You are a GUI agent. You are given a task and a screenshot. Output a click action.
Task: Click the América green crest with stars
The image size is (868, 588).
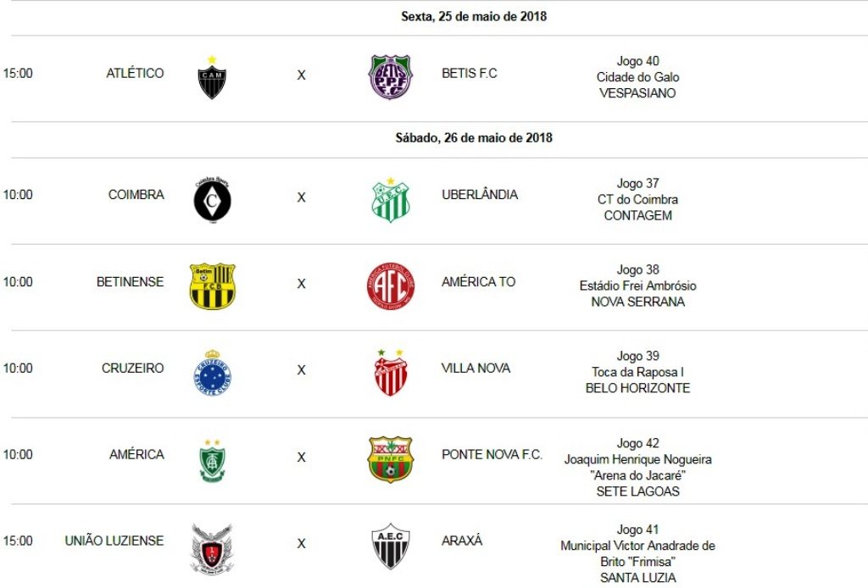click(x=212, y=460)
